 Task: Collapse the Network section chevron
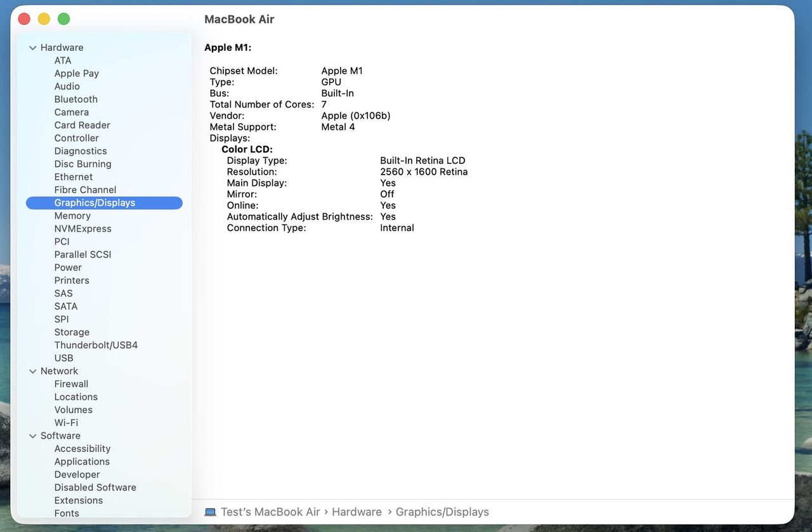click(x=33, y=371)
